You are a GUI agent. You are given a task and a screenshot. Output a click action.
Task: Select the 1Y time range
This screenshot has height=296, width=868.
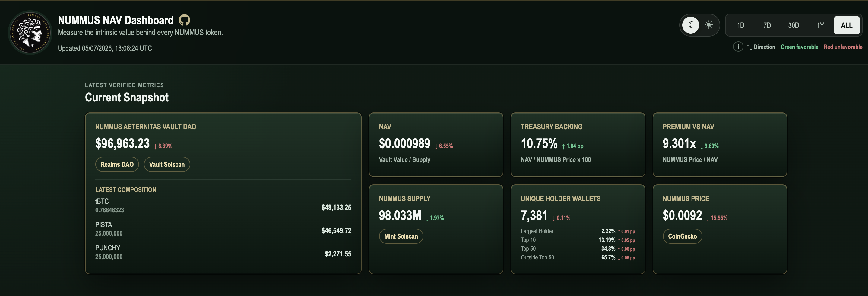click(820, 25)
